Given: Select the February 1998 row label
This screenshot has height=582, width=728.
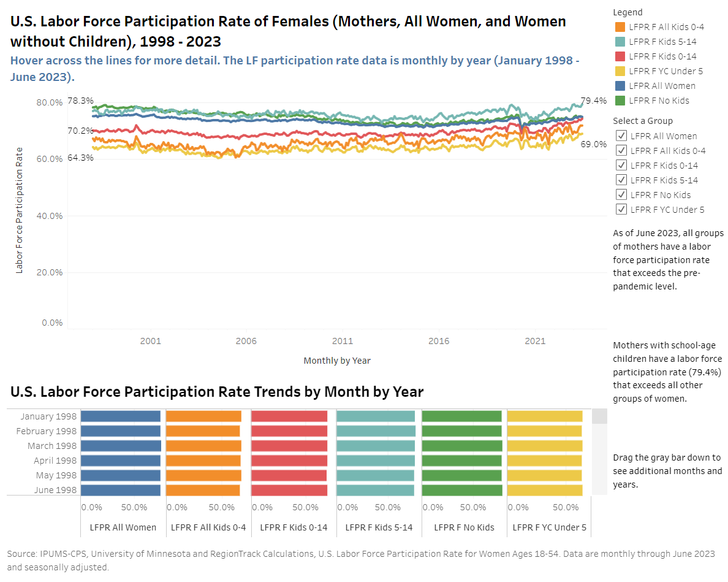Looking at the screenshot, I should coord(47,431).
